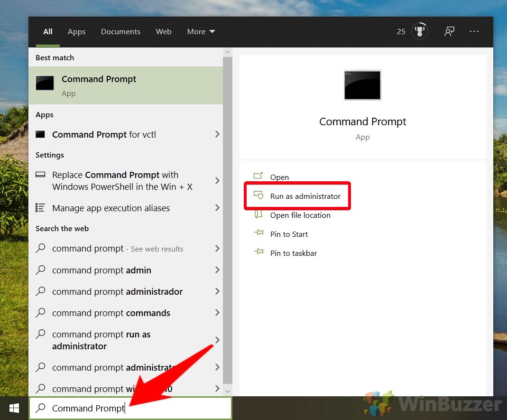Click the magnifier icon in the search box

click(x=40, y=408)
